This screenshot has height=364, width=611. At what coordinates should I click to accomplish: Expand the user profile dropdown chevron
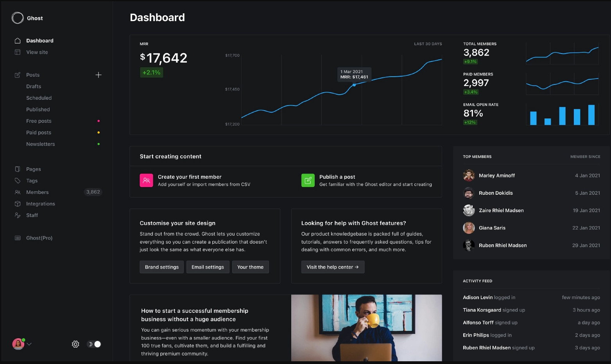(x=29, y=344)
